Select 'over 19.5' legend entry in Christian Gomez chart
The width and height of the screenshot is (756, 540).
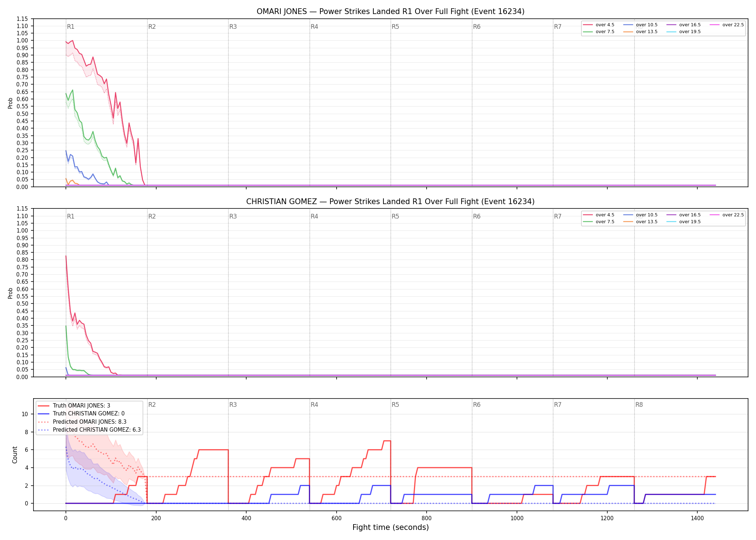pyautogui.click(x=684, y=222)
